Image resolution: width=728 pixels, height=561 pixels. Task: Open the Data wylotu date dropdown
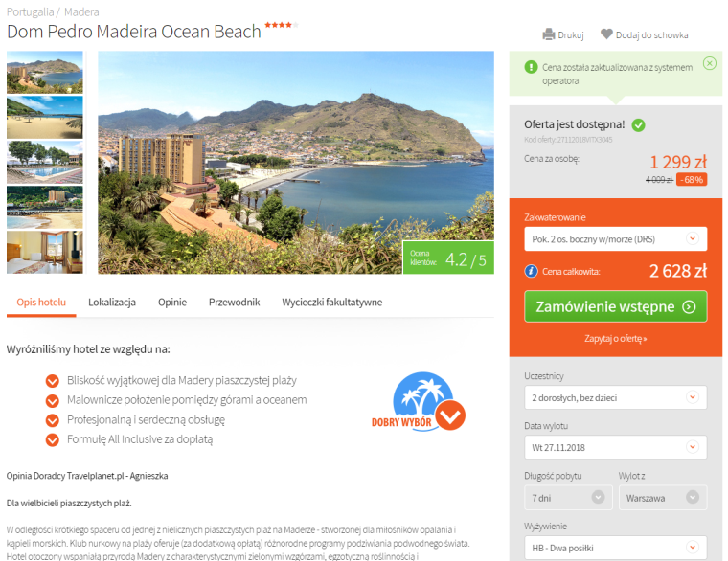tap(615, 447)
